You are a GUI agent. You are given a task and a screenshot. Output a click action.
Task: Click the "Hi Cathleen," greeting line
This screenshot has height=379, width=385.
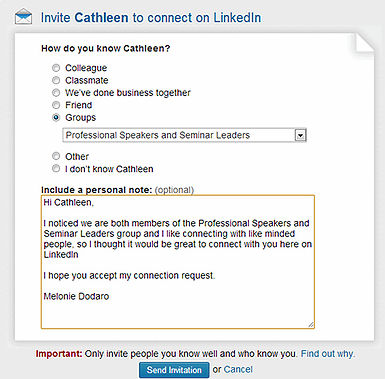pyautogui.click(x=69, y=203)
